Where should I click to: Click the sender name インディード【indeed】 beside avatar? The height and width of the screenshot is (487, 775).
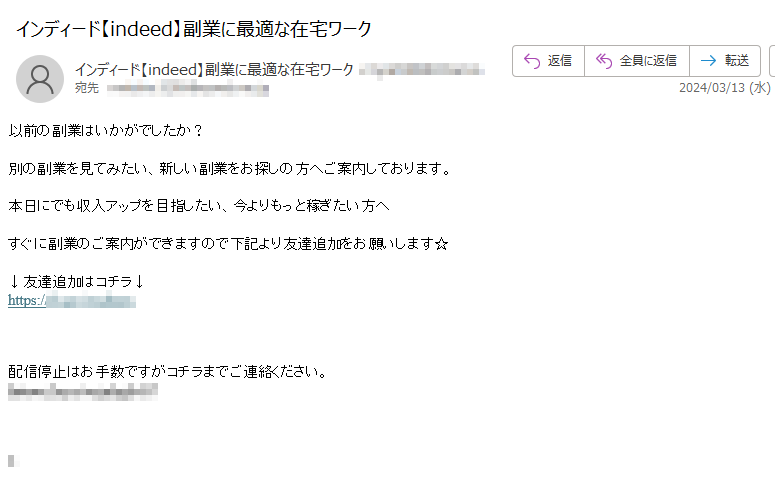click(214, 70)
